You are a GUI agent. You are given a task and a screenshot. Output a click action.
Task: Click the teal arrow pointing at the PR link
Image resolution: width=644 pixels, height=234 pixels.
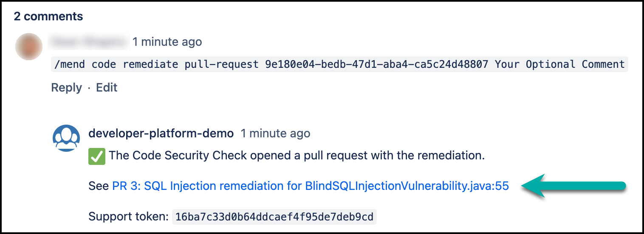coord(574,185)
